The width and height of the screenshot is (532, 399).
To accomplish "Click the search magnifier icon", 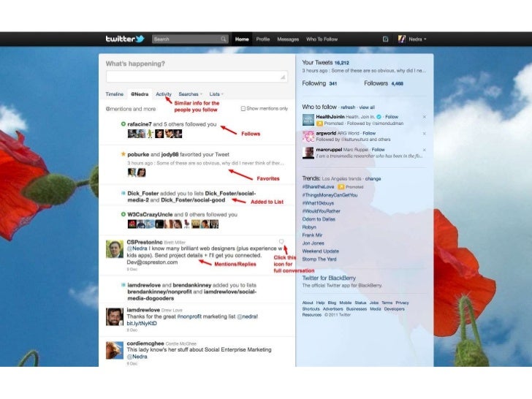I will tap(224, 39).
